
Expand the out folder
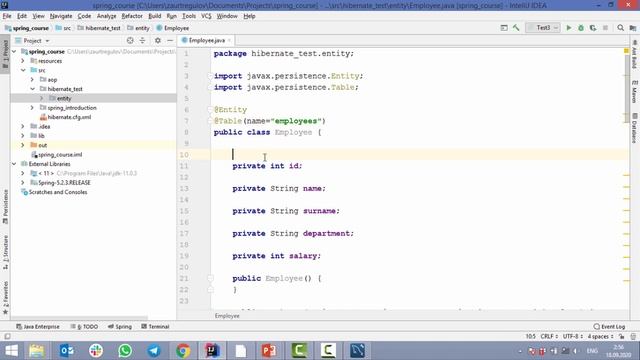click(23, 145)
